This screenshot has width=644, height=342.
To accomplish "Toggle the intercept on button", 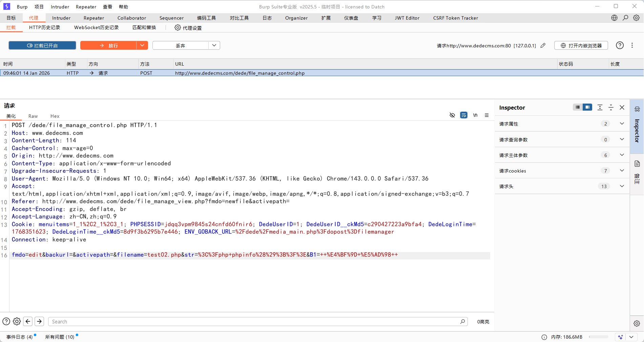I will click(x=42, y=45).
